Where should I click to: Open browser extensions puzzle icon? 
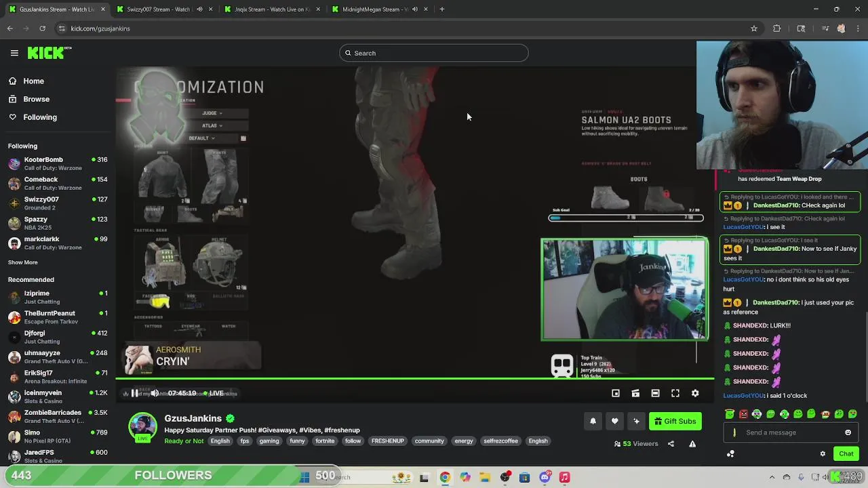click(x=777, y=28)
